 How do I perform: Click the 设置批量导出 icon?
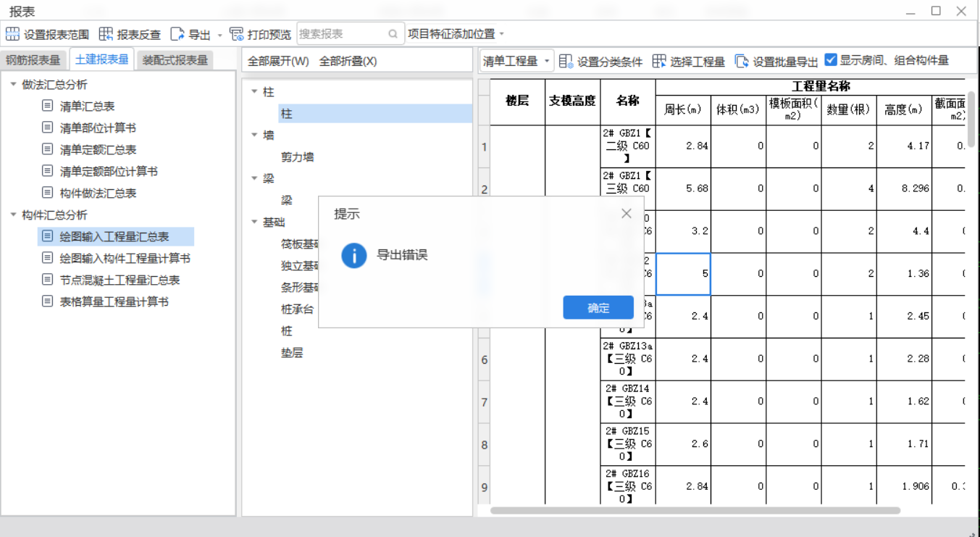[x=742, y=61]
